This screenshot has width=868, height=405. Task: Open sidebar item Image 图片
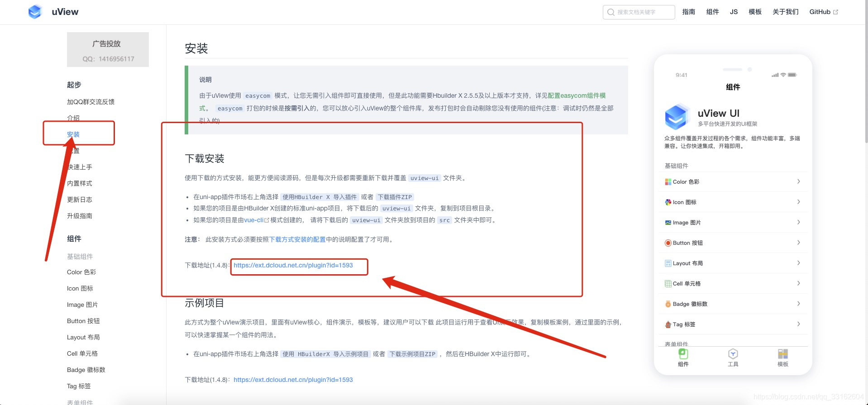coord(82,305)
